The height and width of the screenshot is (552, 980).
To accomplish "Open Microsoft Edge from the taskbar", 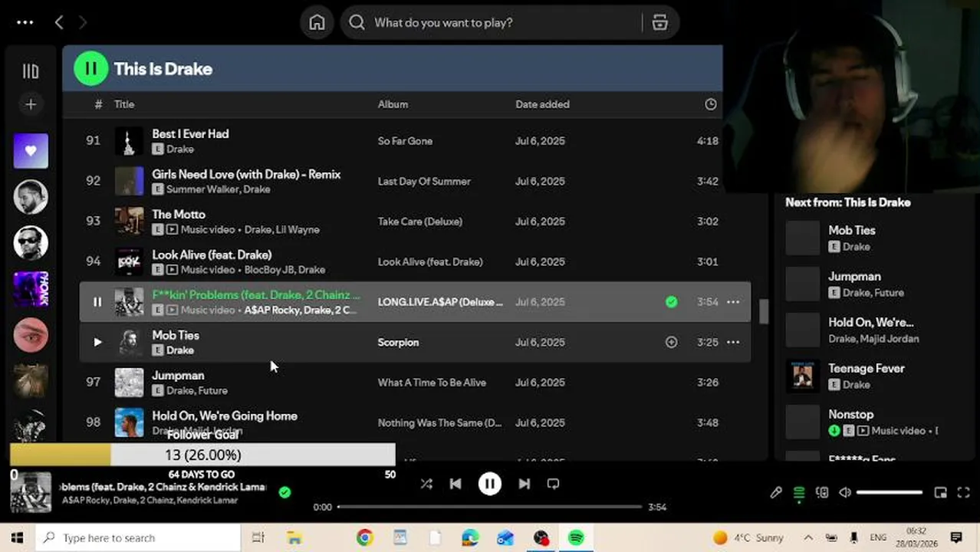I will tap(470, 538).
